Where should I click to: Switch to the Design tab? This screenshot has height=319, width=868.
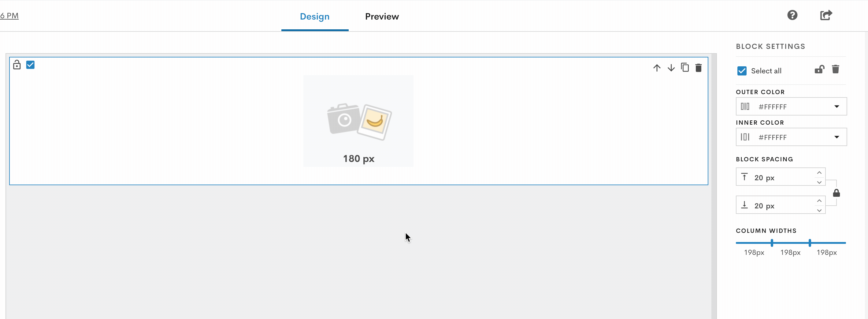314,16
